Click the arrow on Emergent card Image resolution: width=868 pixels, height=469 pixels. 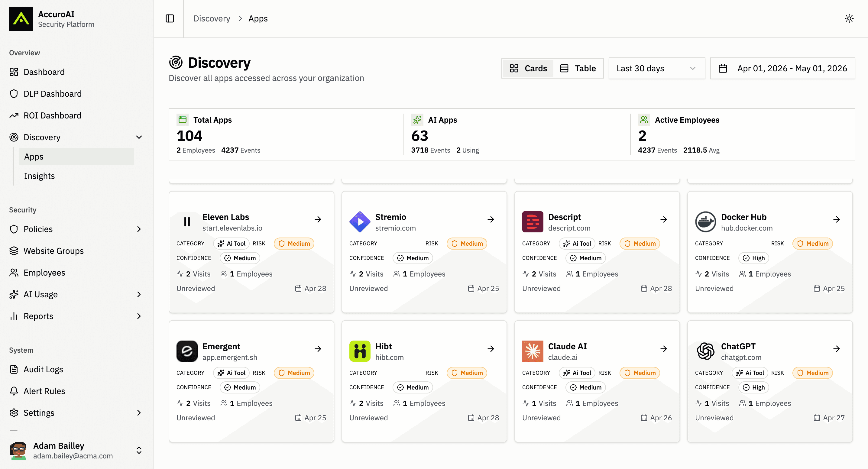click(318, 349)
